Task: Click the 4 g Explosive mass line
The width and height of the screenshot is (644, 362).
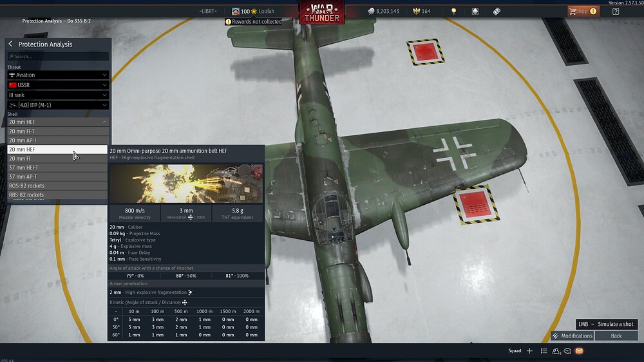Action: 131,246
